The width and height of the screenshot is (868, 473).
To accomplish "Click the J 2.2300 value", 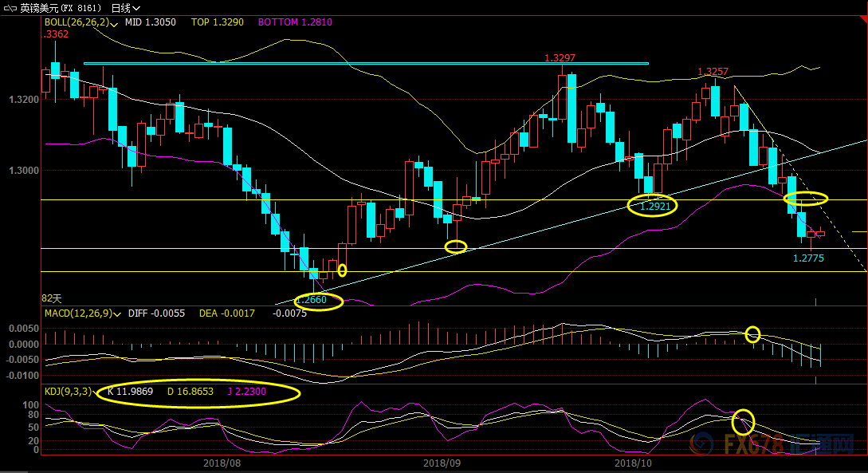I will click(246, 392).
